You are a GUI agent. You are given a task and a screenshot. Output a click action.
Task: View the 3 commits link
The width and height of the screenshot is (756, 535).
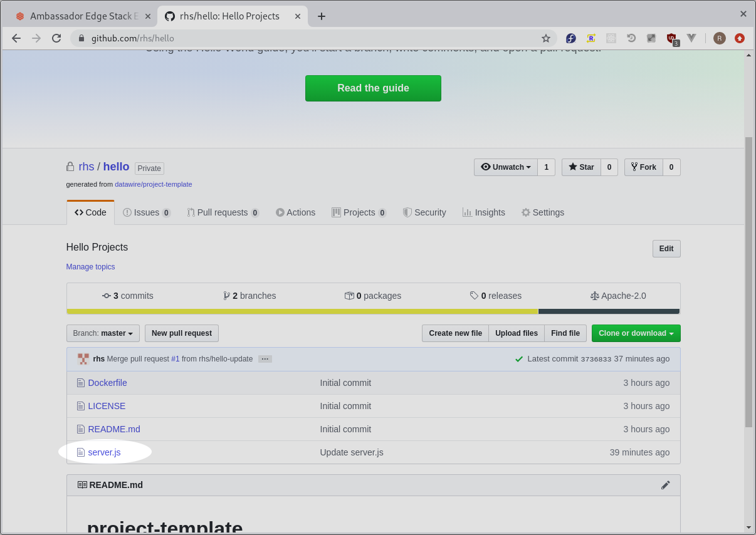pos(128,296)
